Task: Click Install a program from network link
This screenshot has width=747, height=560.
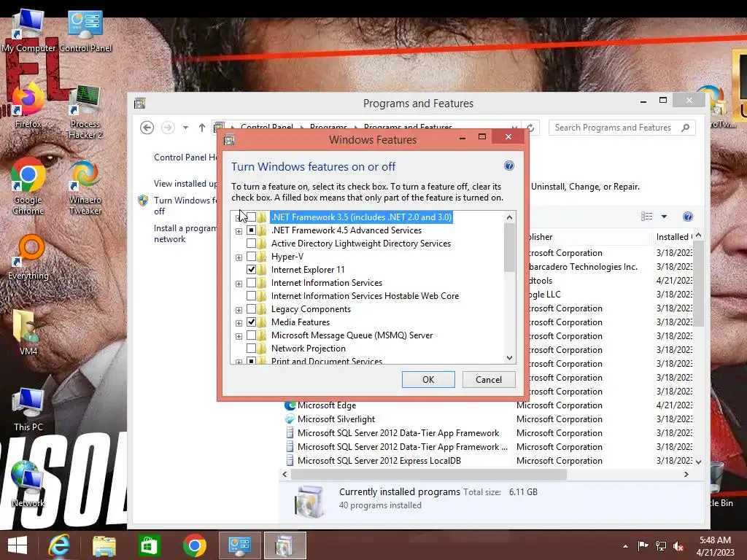Action: click(x=185, y=234)
